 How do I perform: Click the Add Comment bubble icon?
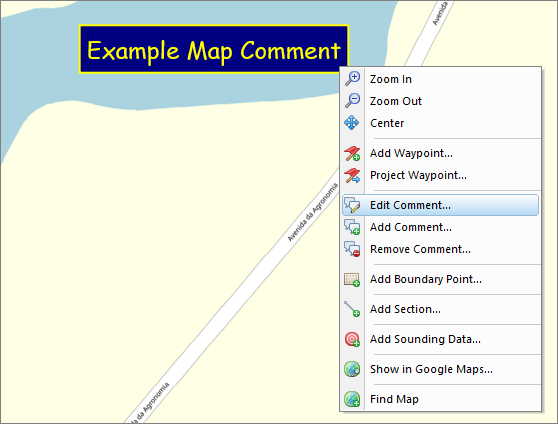[352, 227]
